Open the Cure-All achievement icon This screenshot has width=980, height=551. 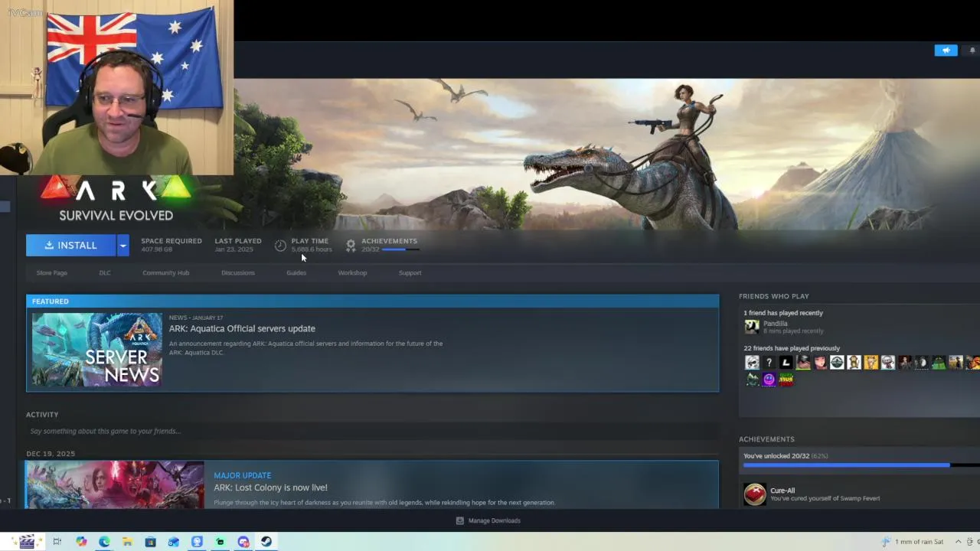click(x=755, y=494)
